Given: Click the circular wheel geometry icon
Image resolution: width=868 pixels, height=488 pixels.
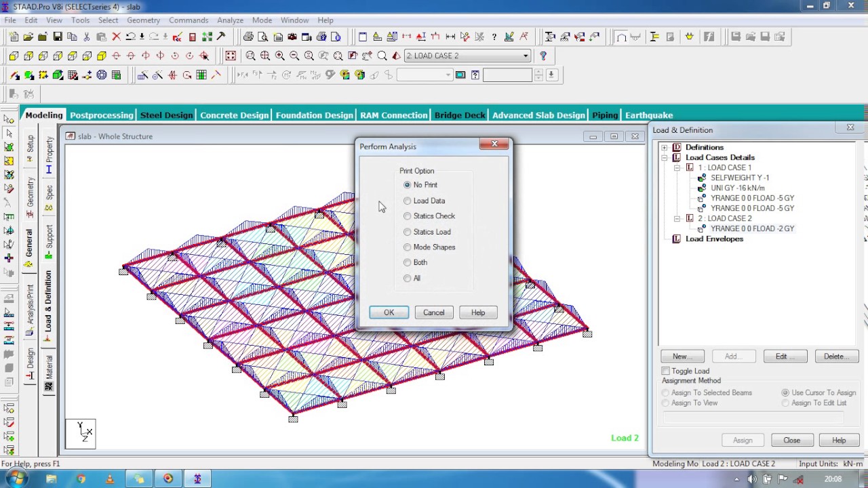Looking at the screenshot, I should [102, 75].
